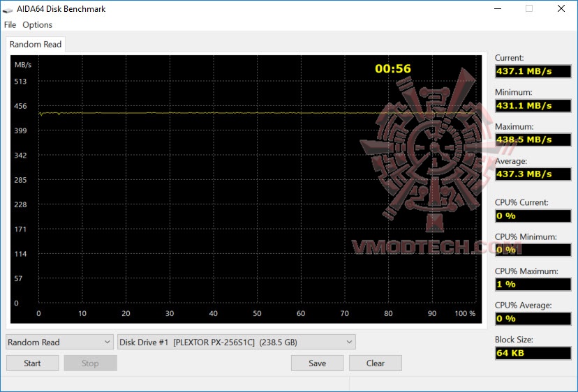Click the Average speed value 437.3 MB/s
Viewport: 578px width, 392px height.
point(533,174)
